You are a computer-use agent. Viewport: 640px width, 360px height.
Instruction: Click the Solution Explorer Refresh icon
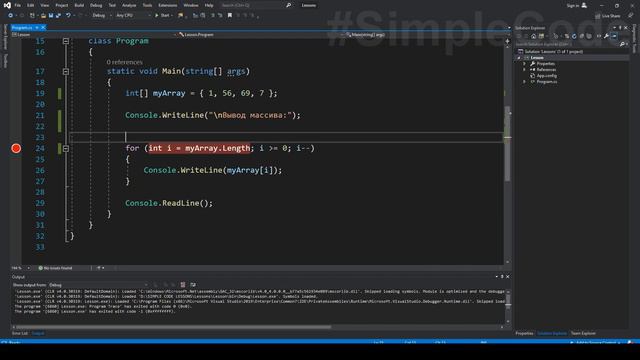(574, 36)
